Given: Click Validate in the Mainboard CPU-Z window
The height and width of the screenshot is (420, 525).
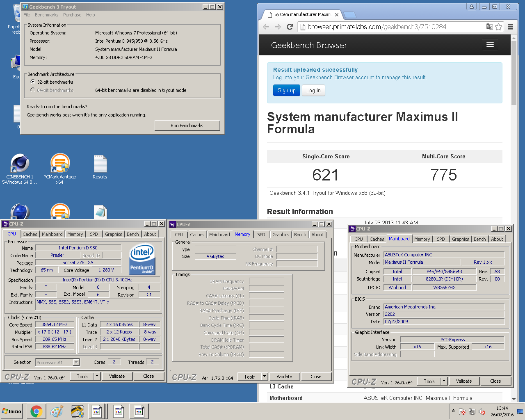Looking at the screenshot, I should 464,381.
